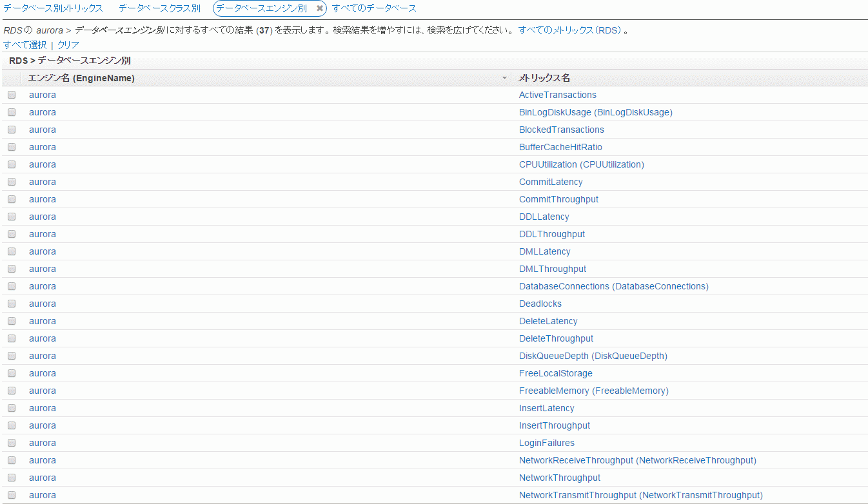Check the LoginFailures row checkbox
868x504 pixels.
click(x=12, y=443)
